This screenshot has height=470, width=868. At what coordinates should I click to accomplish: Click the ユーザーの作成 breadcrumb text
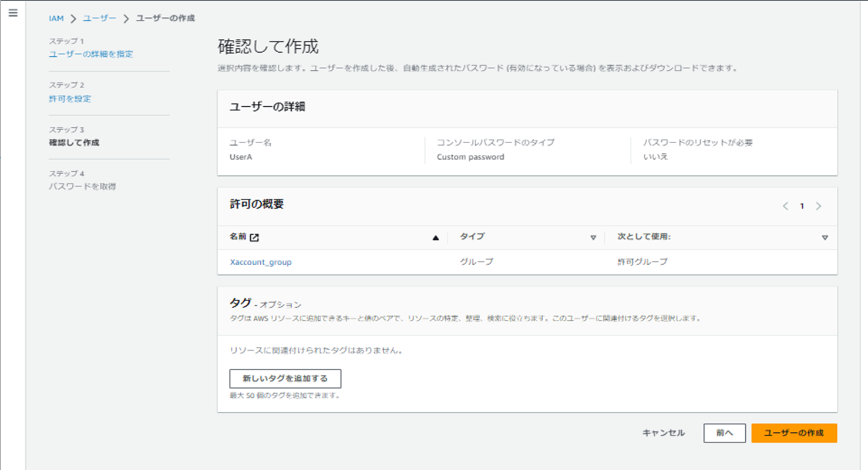click(x=166, y=18)
